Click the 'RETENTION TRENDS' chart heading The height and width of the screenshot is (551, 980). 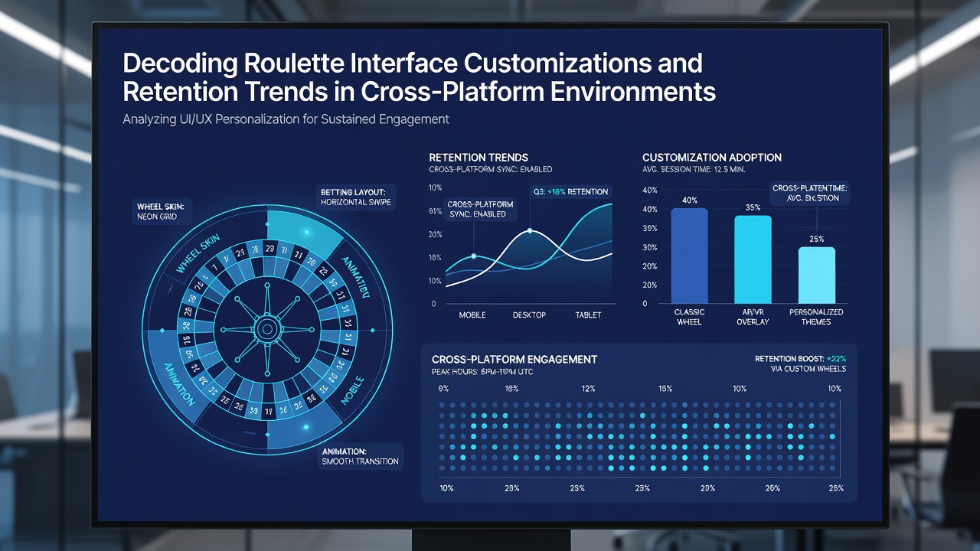(479, 157)
